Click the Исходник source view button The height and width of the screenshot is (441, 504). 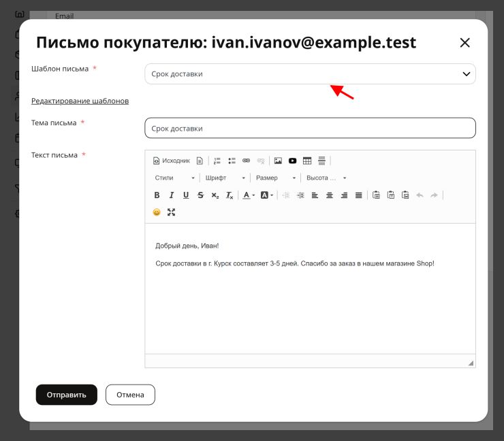pos(172,161)
